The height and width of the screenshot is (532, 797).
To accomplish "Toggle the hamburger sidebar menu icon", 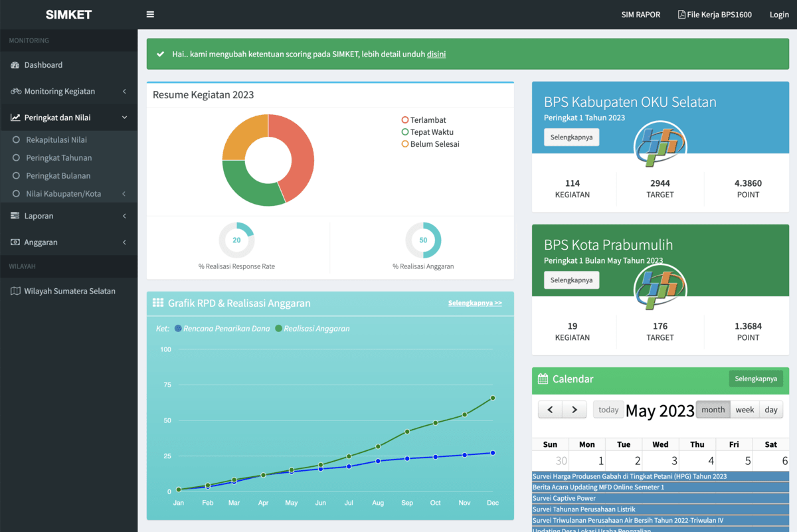I will 150,15.
